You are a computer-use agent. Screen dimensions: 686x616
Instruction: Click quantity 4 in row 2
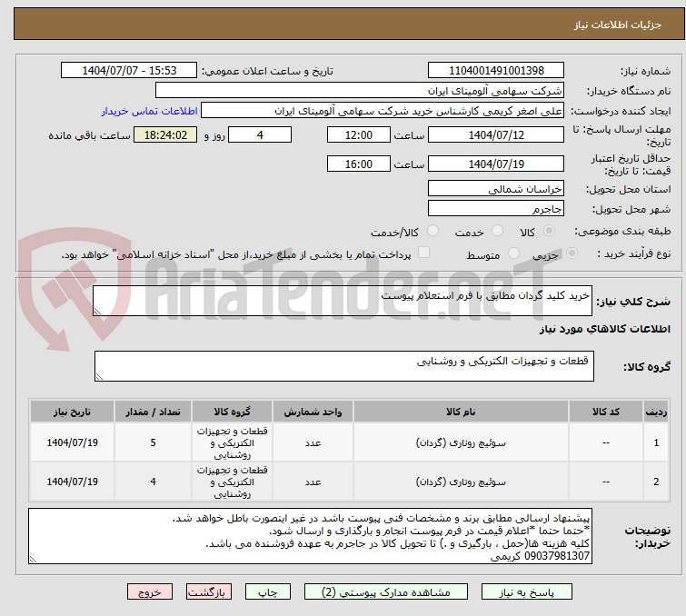(x=153, y=482)
